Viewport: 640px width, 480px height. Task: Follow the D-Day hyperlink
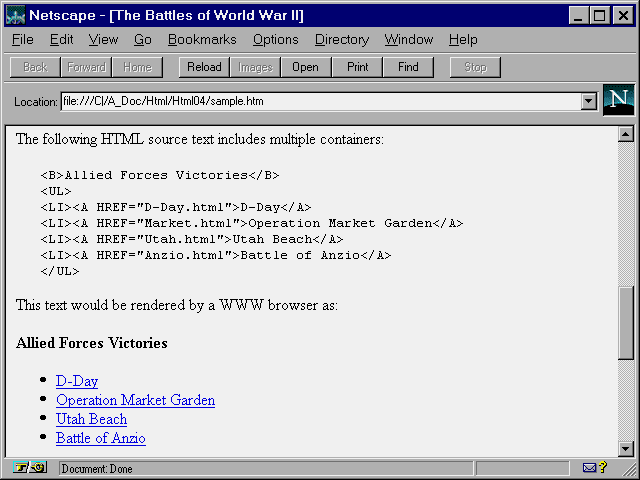coord(77,381)
